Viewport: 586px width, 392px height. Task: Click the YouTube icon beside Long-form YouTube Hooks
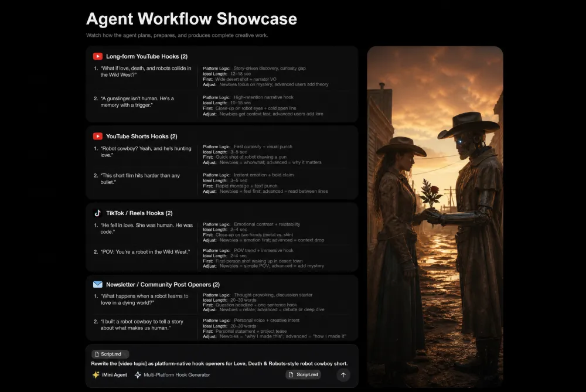pos(97,56)
